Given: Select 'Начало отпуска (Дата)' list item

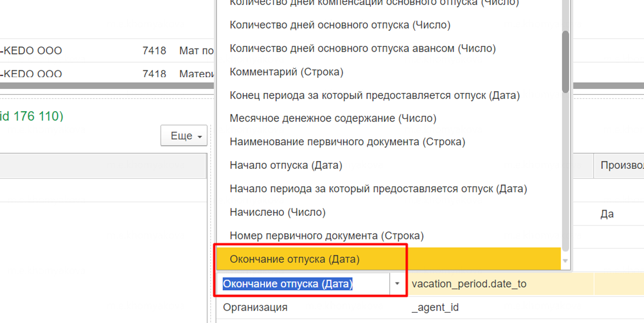Looking at the screenshot, I should [286, 166].
